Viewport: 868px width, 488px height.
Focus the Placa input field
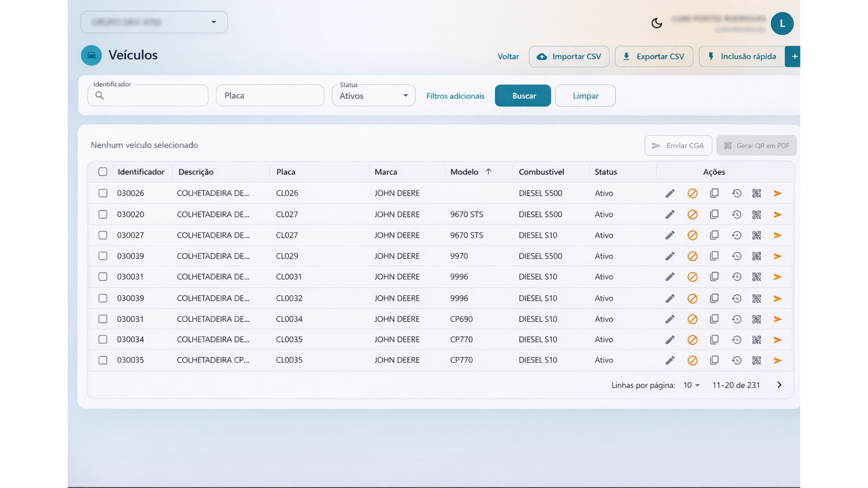pos(270,96)
